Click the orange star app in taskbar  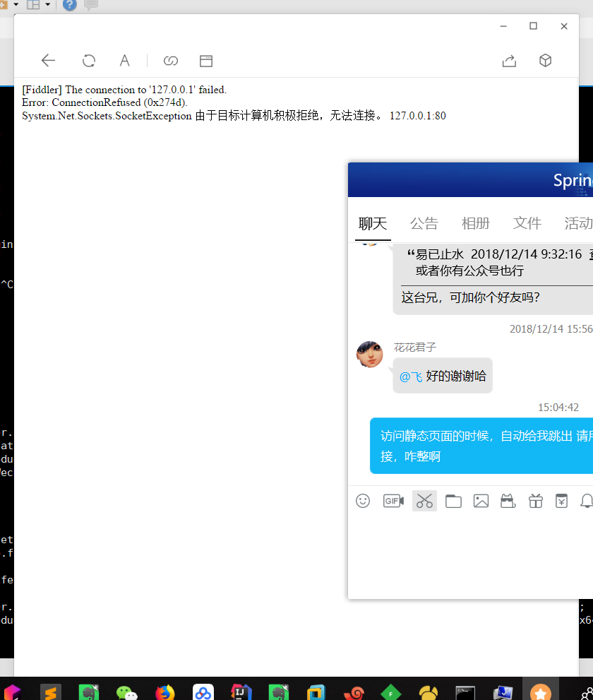pos(540,692)
